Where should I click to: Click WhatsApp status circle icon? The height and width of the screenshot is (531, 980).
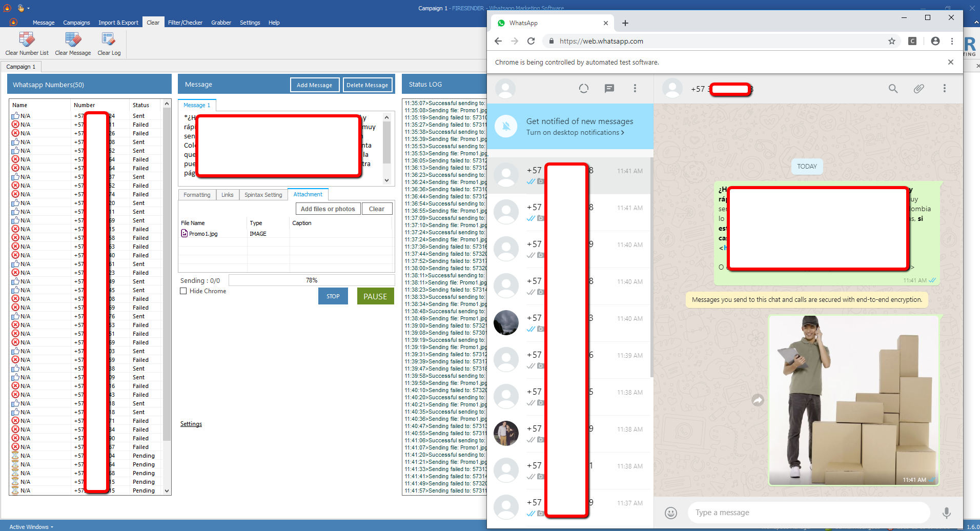coord(583,89)
